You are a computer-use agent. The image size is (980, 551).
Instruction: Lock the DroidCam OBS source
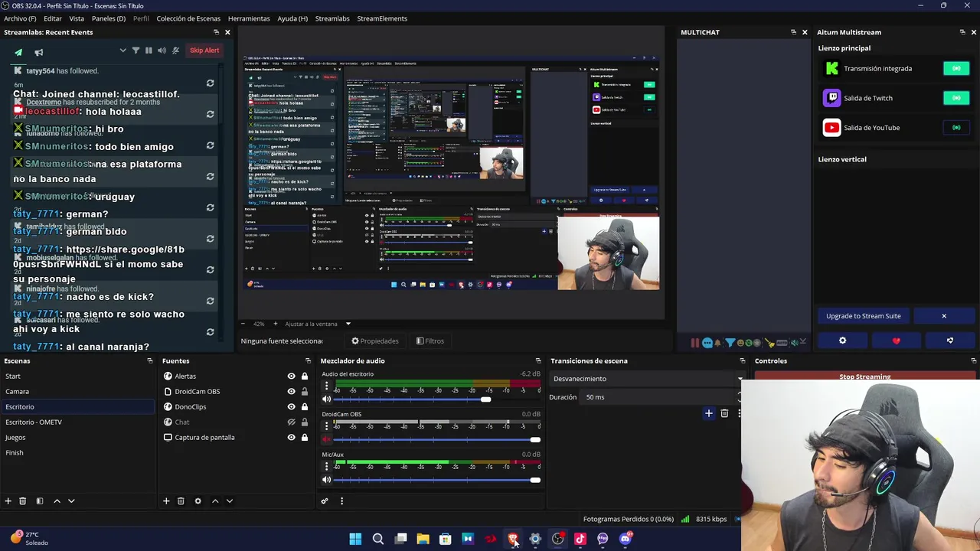coord(304,391)
